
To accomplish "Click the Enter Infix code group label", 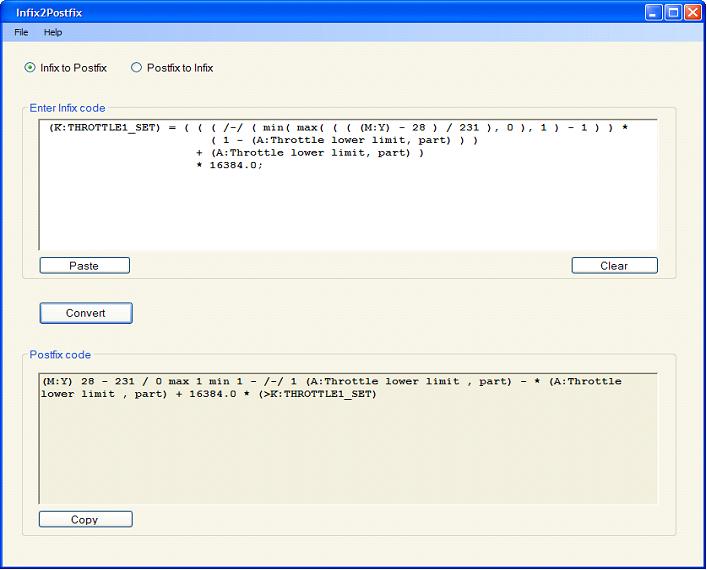I will [67, 108].
